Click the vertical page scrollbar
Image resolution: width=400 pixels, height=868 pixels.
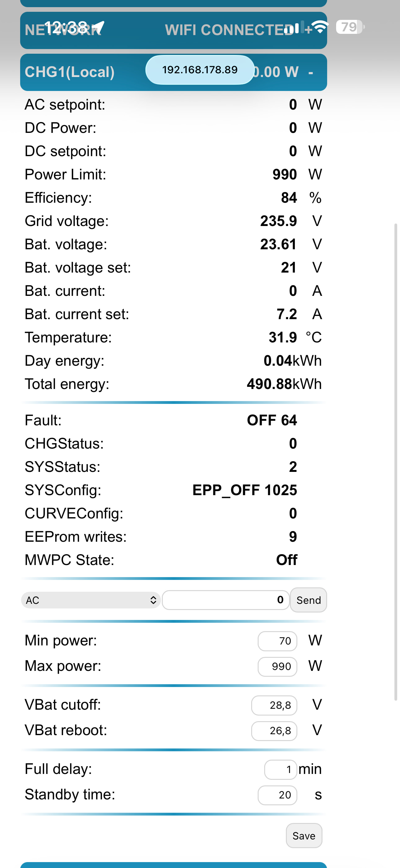(396, 462)
